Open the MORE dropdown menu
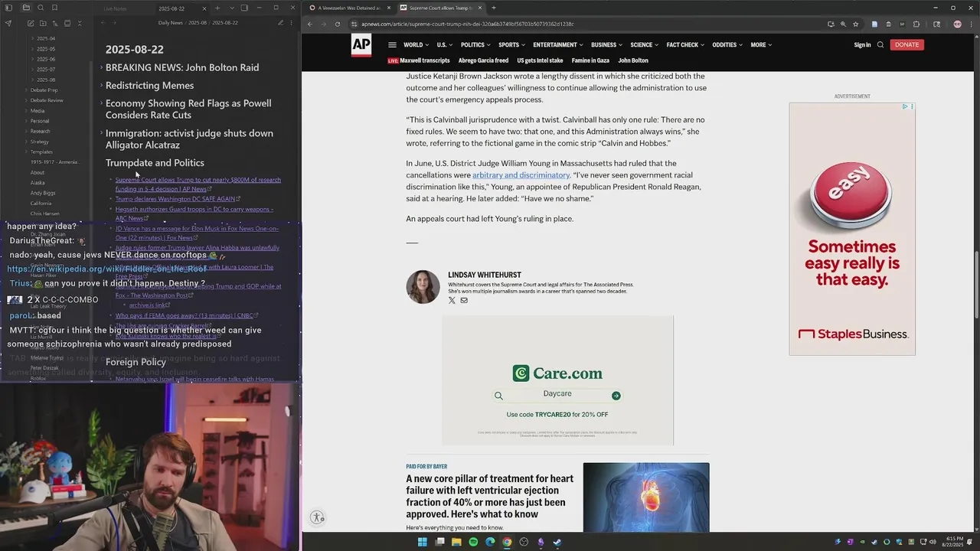The image size is (980, 551). [x=761, y=45]
